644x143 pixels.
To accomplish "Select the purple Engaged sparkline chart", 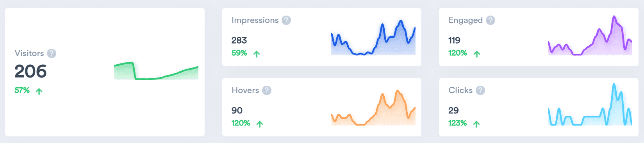I will (x=590, y=35).
